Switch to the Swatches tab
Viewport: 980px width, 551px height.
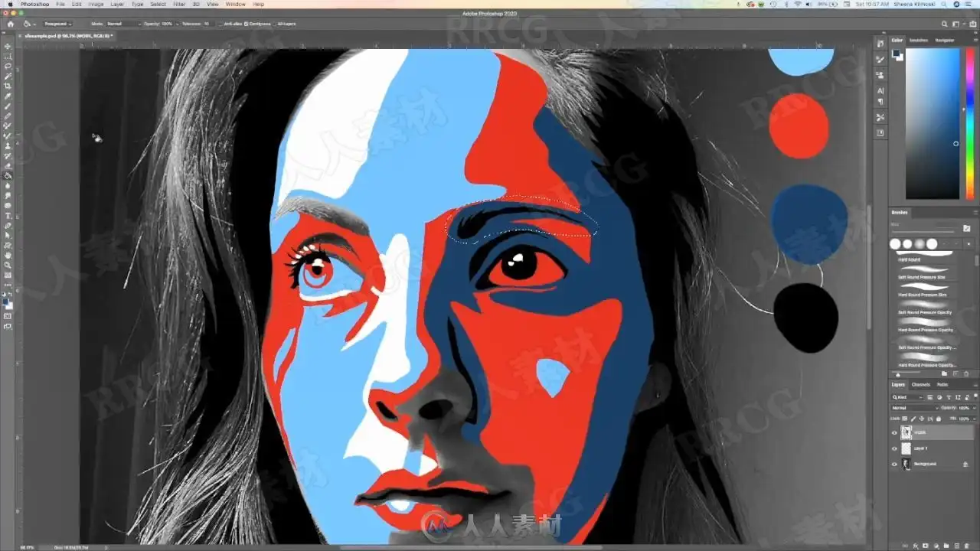coord(919,40)
